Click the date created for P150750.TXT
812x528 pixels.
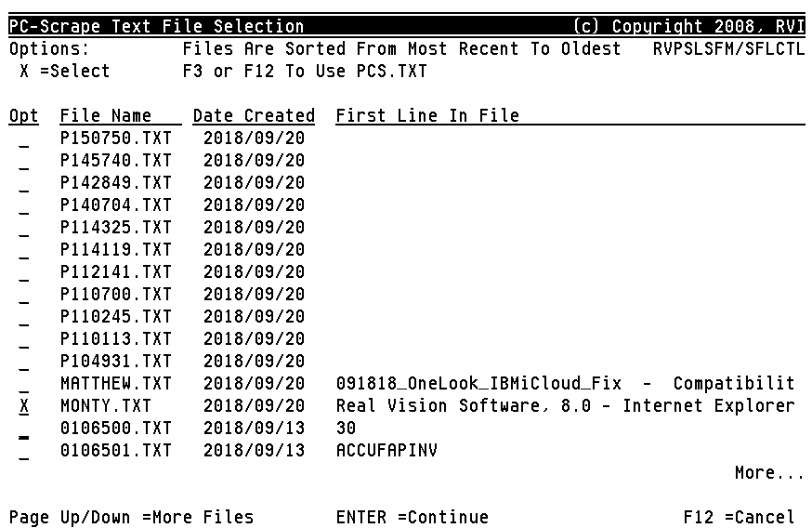coord(255,139)
